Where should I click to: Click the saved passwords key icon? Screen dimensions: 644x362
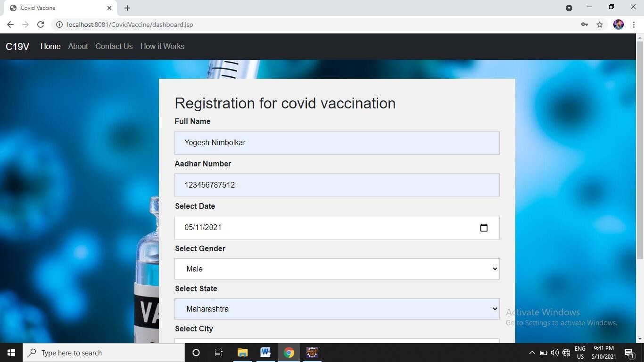[x=584, y=25]
